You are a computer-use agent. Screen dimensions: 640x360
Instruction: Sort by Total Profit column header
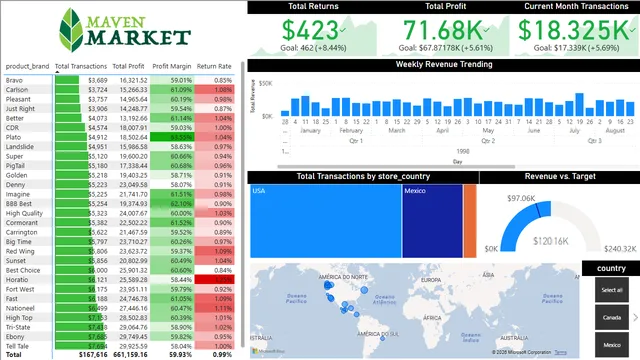(x=128, y=66)
